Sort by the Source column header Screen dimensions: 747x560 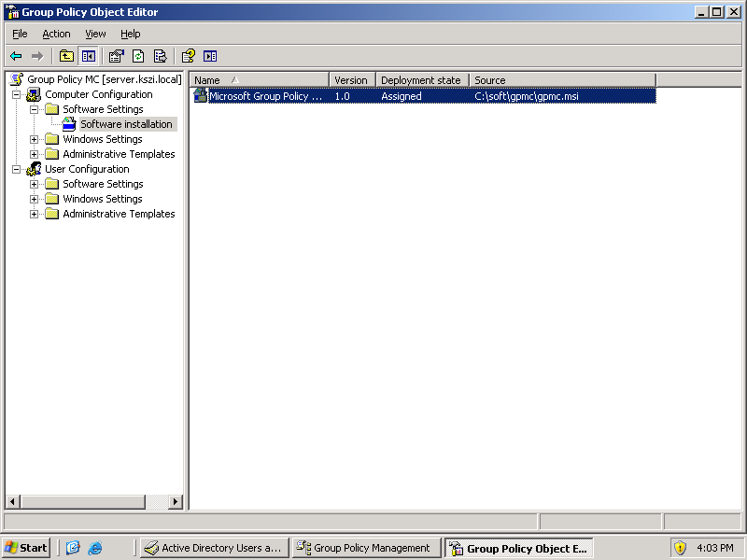click(x=563, y=80)
